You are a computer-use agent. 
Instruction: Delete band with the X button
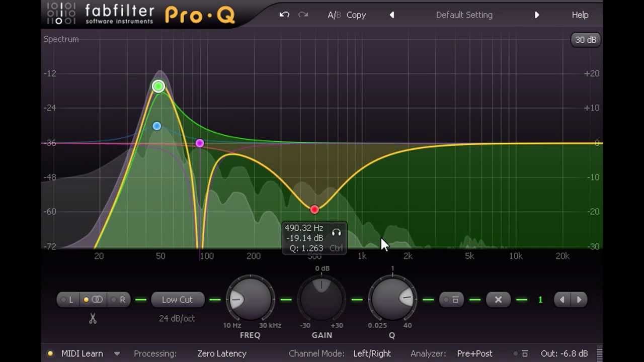498,300
